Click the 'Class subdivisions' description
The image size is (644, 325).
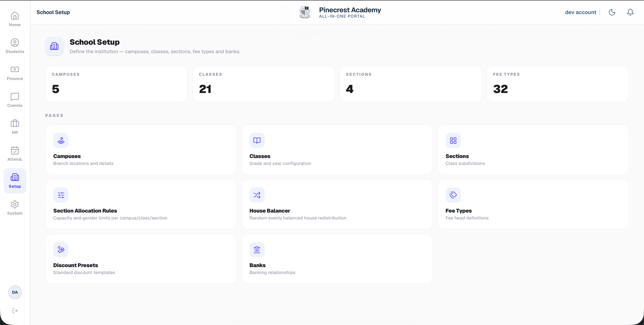click(465, 163)
